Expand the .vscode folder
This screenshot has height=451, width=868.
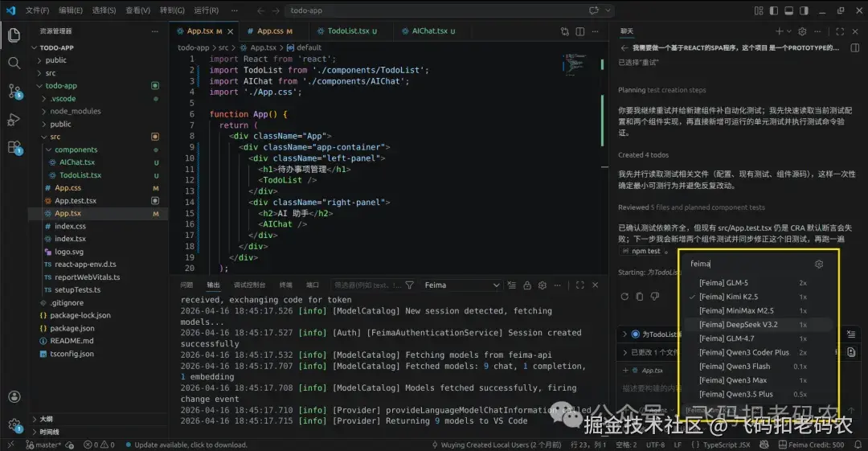pos(44,99)
